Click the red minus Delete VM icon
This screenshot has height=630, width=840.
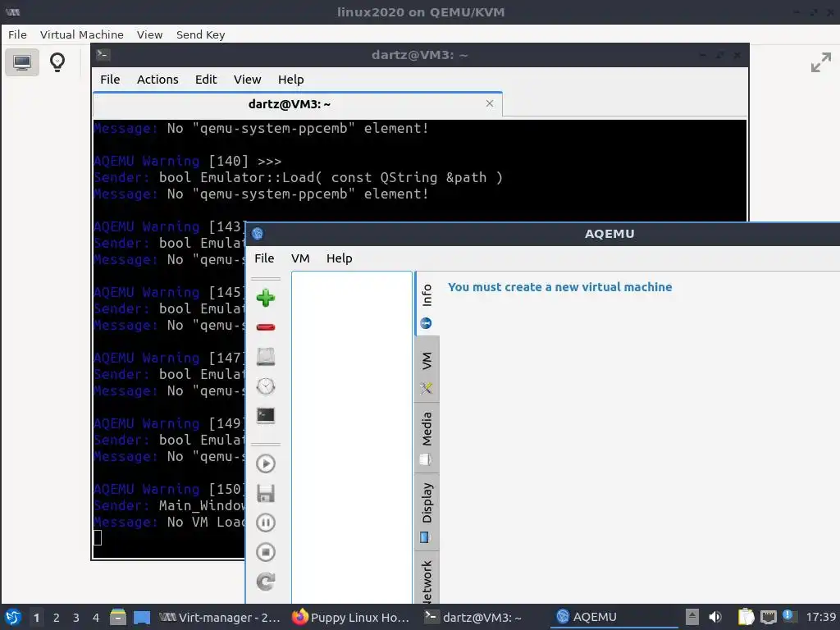(266, 327)
